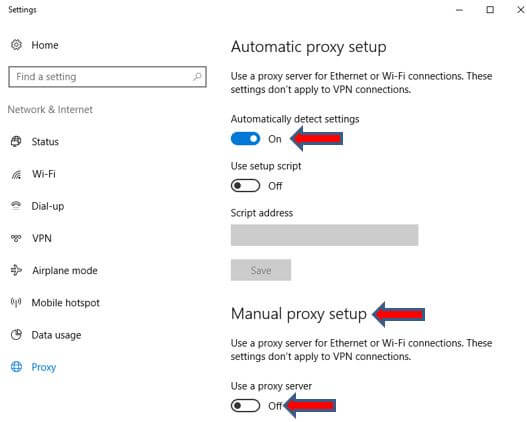Click the VPN icon in sidebar
Viewport: 527px width, 422px height.
click(x=16, y=238)
